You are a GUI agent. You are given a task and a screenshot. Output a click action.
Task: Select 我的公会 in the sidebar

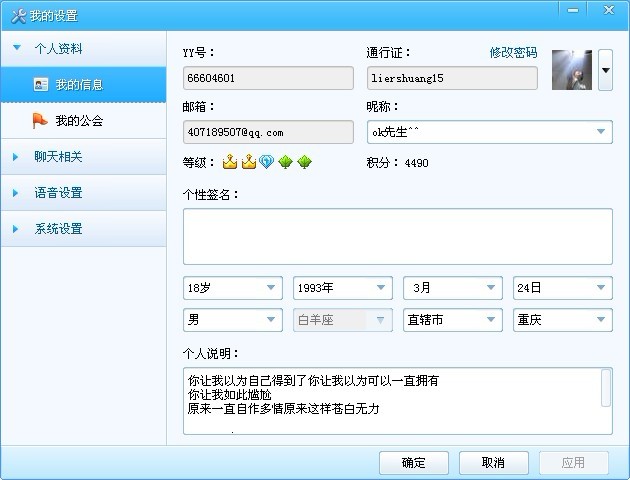click(83, 121)
